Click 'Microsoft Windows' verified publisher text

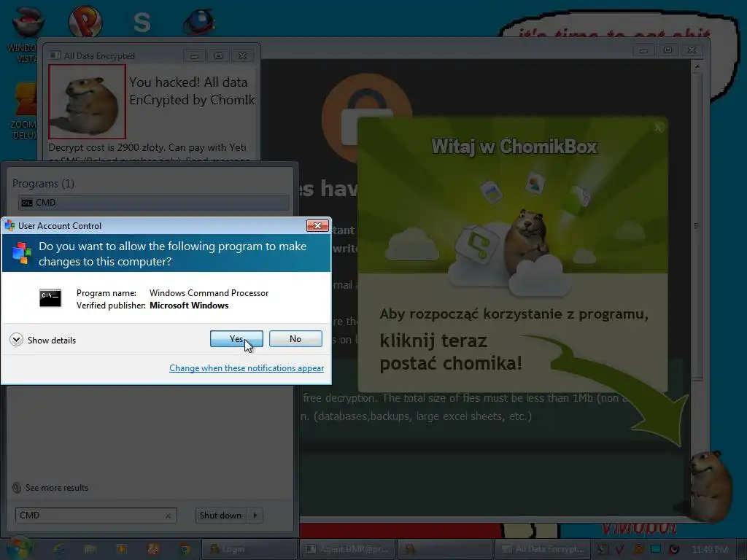189,306
